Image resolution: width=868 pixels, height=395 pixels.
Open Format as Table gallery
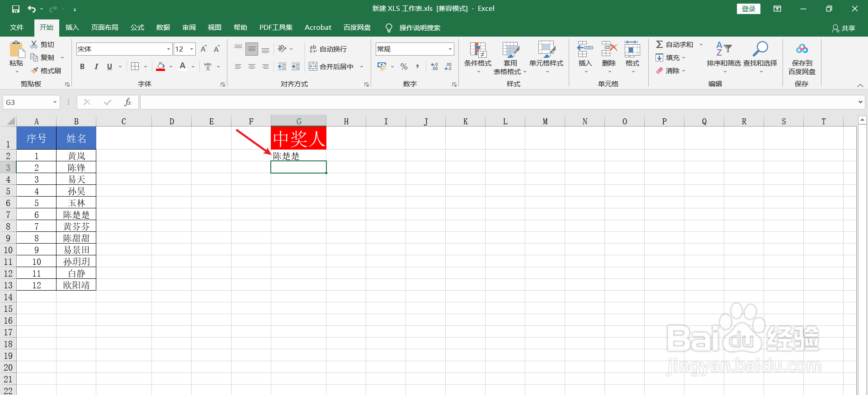point(510,58)
